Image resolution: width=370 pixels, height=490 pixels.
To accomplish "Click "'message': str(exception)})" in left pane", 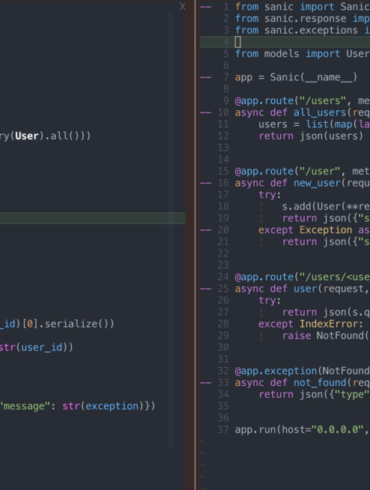I will [78, 406].
